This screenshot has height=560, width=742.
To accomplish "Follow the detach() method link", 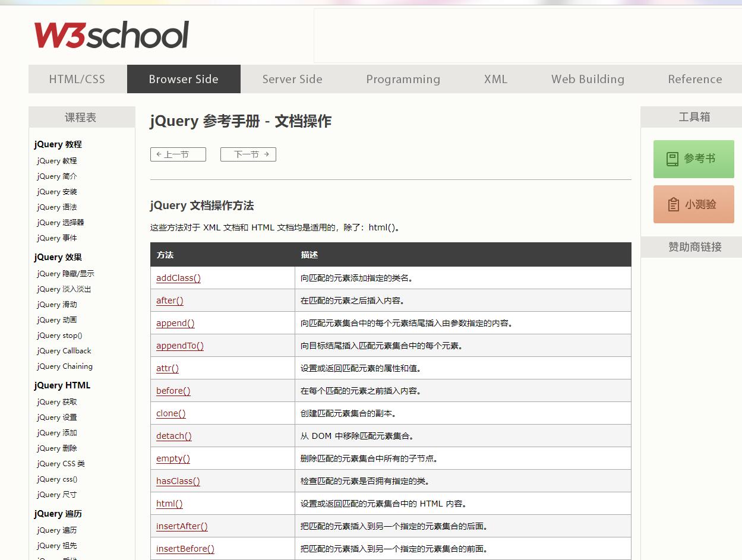I will click(173, 436).
